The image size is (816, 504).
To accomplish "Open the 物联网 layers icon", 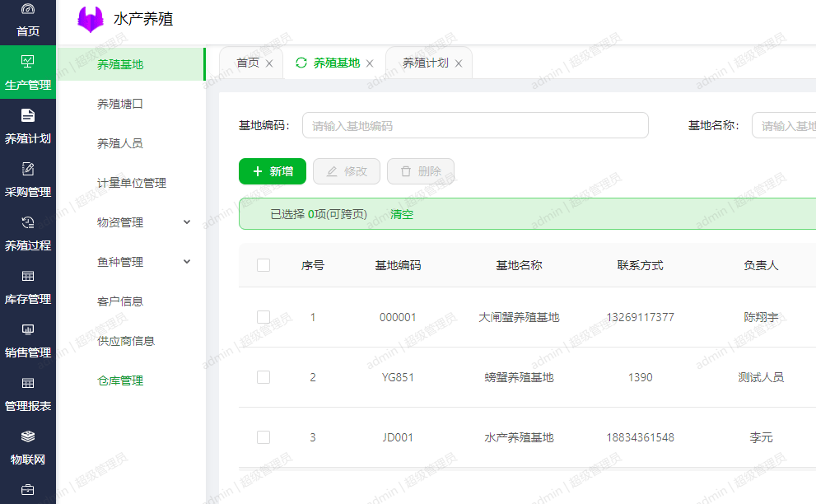I will 27,436.
